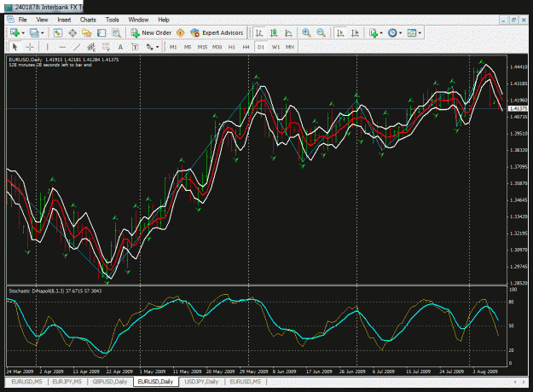
Task: Toggle the Navigator panel folder-star icon
Action: click(x=87, y=32)
